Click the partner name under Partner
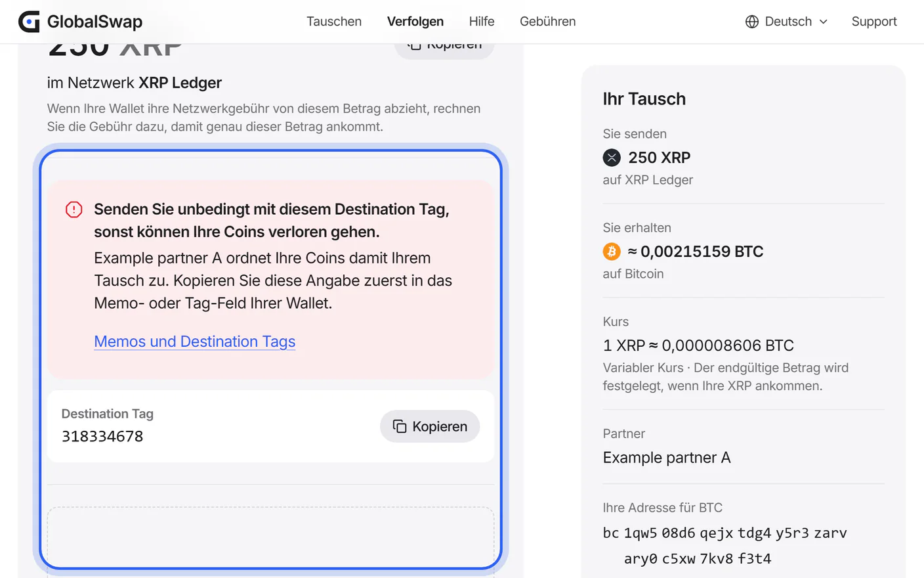924x578 pixels. click(x=667, y=458)
